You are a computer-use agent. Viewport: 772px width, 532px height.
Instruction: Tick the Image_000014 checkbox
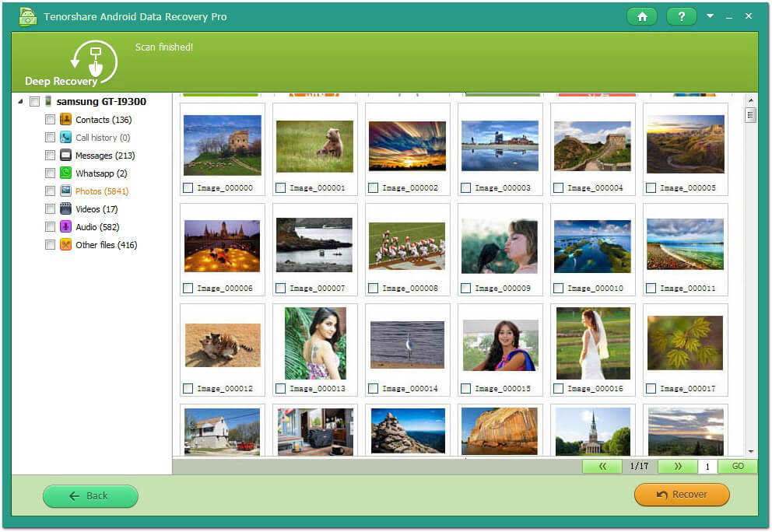(373, 389)
